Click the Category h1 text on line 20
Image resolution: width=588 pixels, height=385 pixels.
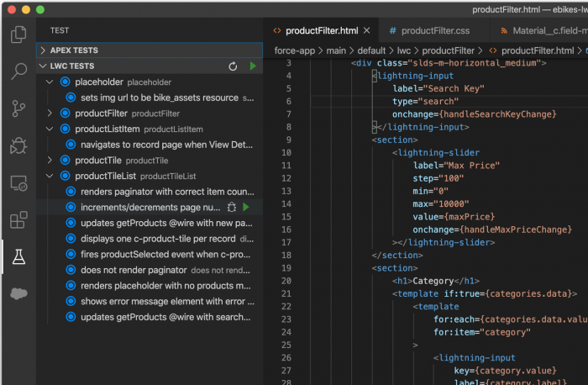point(433,281)
